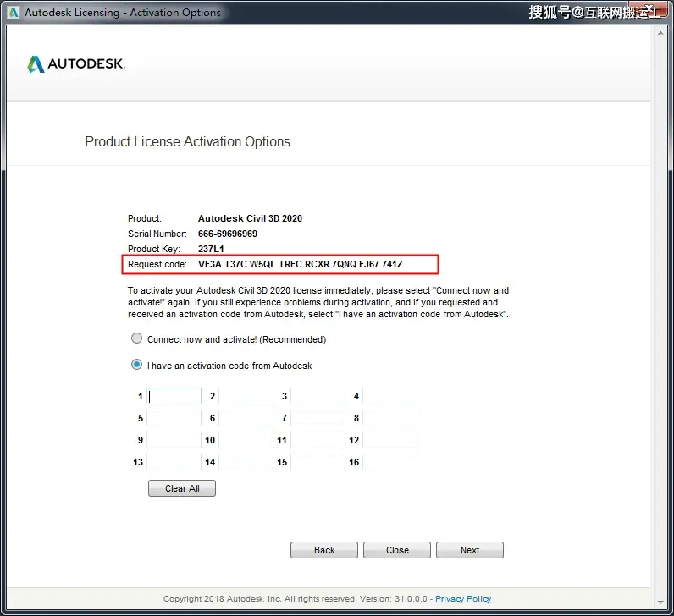Click activation code field 2
This screenshot has width=674, height=616.
(x=246, y=396)
